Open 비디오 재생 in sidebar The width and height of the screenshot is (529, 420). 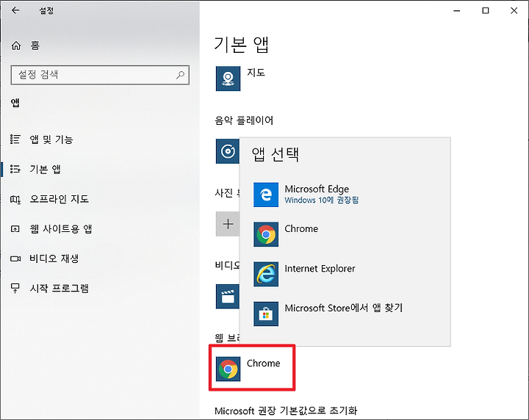click(x=44, y=258)
